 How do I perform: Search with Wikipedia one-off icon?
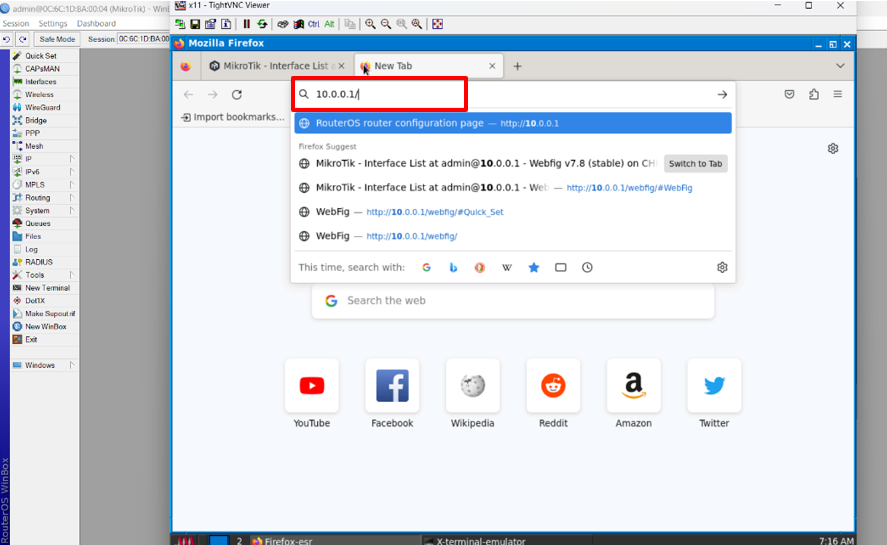[507, 268]
